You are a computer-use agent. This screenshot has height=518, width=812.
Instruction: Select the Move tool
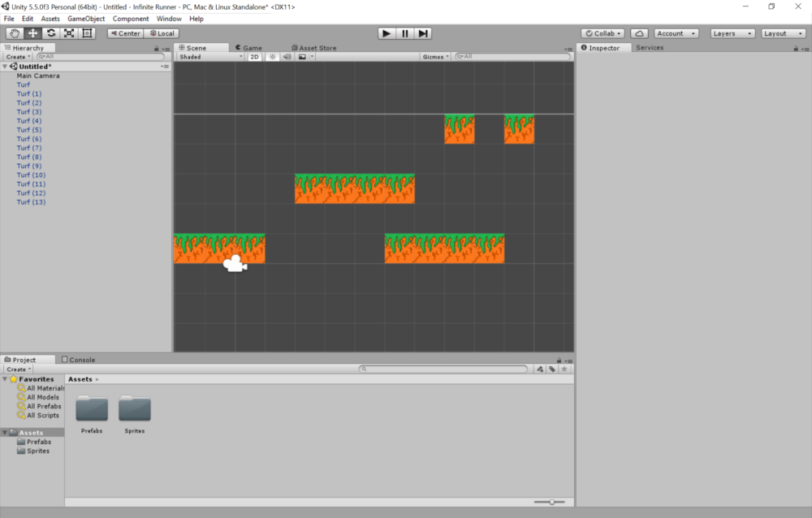tap(32, 33)
